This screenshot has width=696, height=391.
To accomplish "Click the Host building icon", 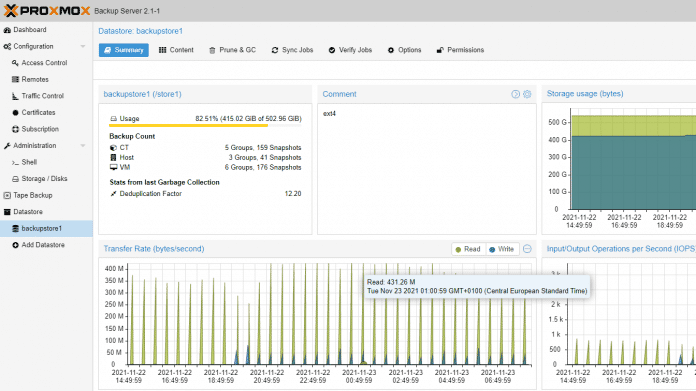I will (x=113, y=158).
